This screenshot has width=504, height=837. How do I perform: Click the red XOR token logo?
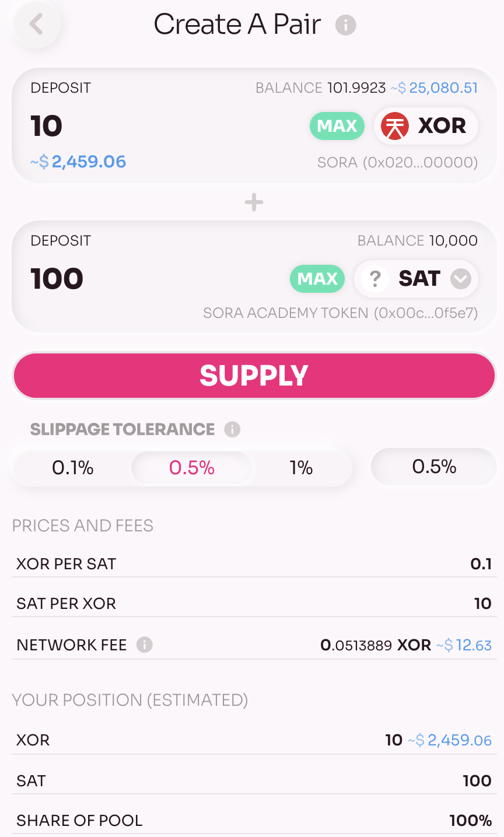coord(394,126)
